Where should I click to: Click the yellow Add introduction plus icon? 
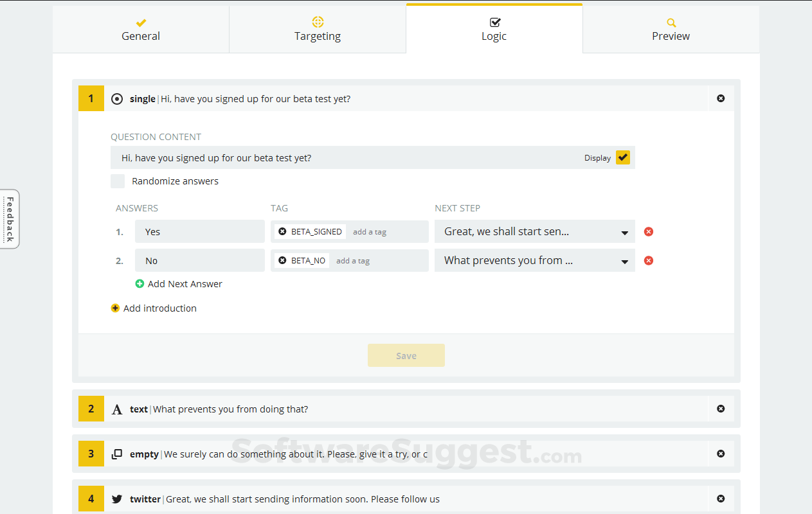point(115,308)
